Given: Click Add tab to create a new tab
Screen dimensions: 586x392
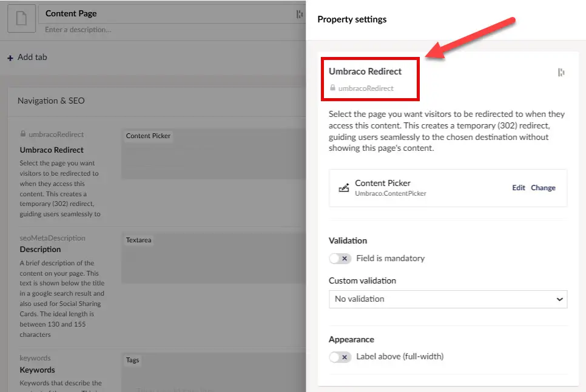Looking at the screenshot, I should [x=32, y=57].
